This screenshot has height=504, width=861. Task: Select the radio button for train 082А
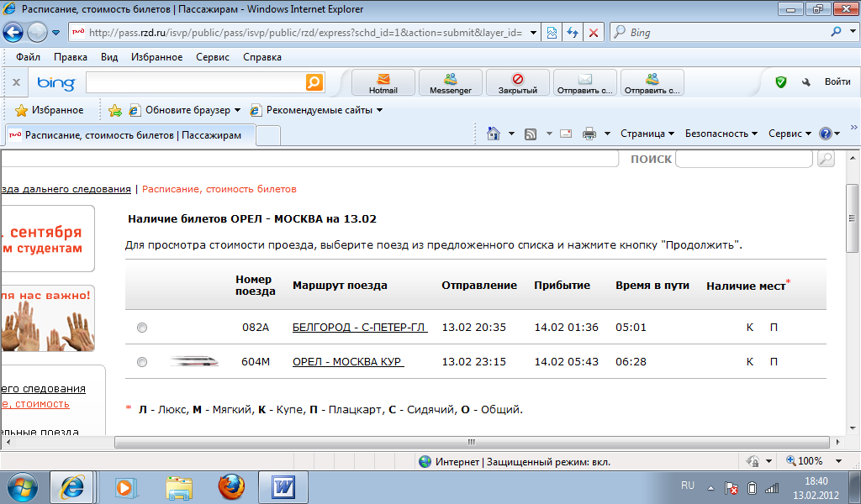tap(141, 328)
